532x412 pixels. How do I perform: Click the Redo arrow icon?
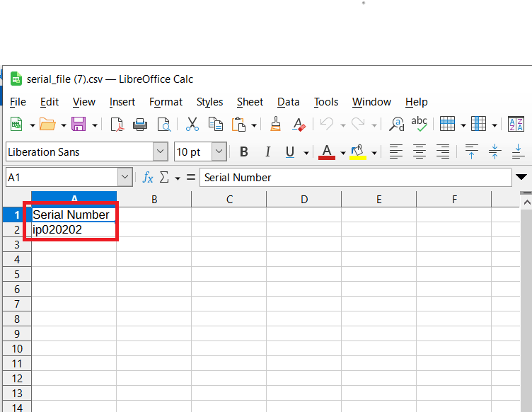tap(358, 124)
